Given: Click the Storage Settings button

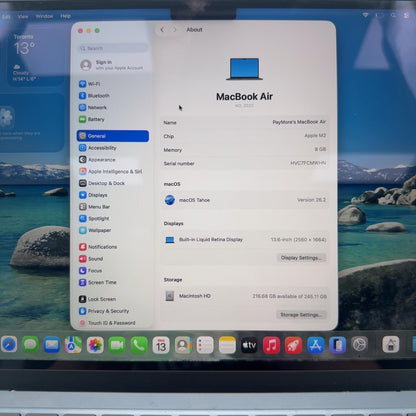Looking at the screenshot, I should [x=301, y=315].
